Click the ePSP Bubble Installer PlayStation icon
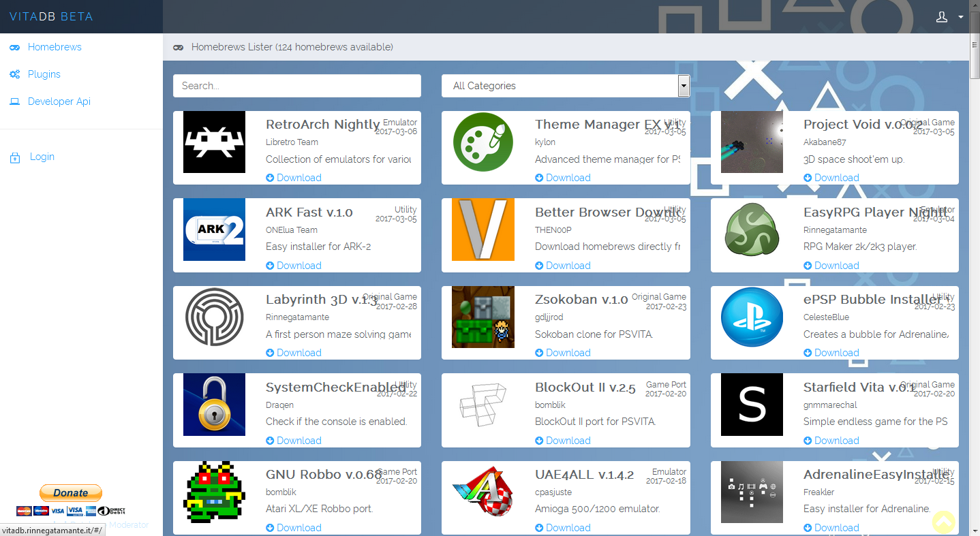 [x=752, y=317]
